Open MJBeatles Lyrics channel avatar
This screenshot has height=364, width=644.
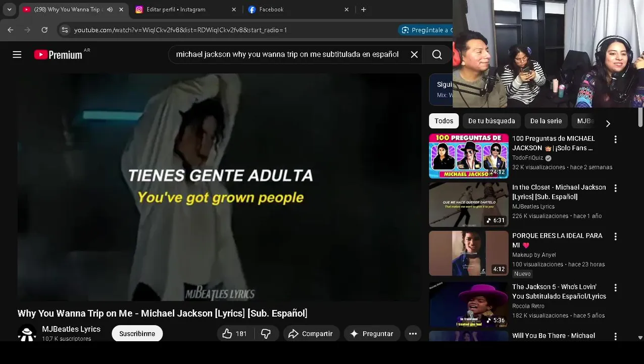tap(27, 333)
